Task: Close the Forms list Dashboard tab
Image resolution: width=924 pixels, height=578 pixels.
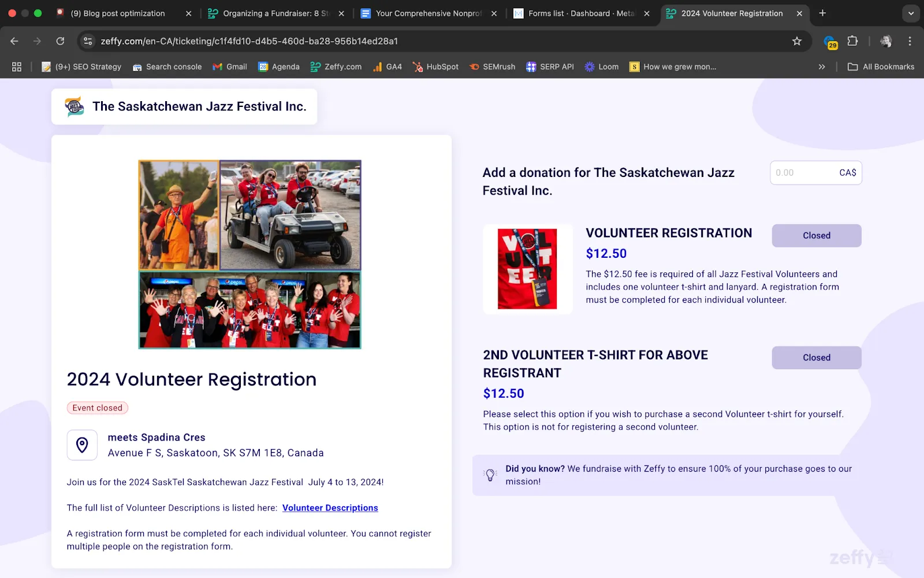Action: click(647, 13)
